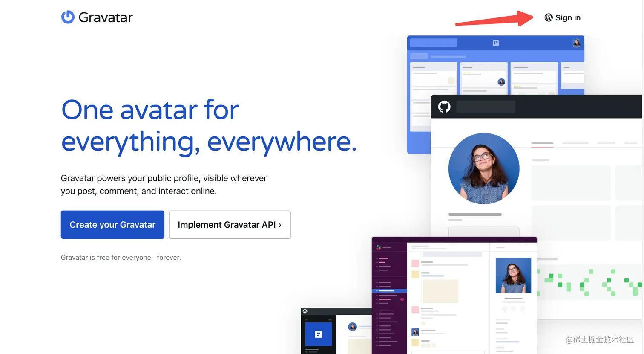Click the Create your Gravatar button
The image size is (644, 354).
click(112, 225)
